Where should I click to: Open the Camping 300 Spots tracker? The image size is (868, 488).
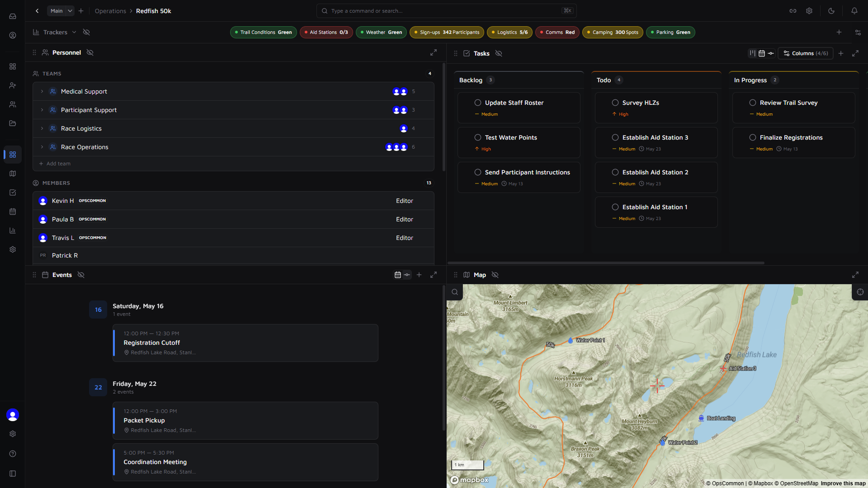613,32
